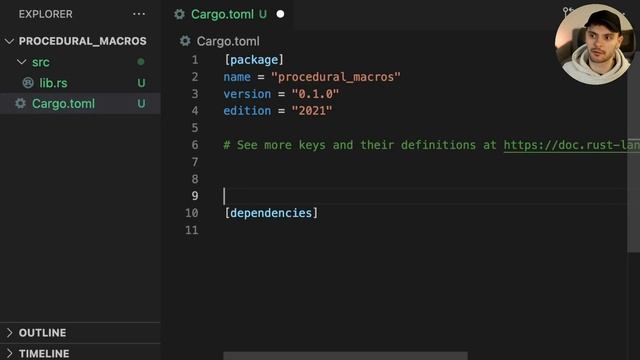Click the EXPLORER panel title

click(46, 14)
